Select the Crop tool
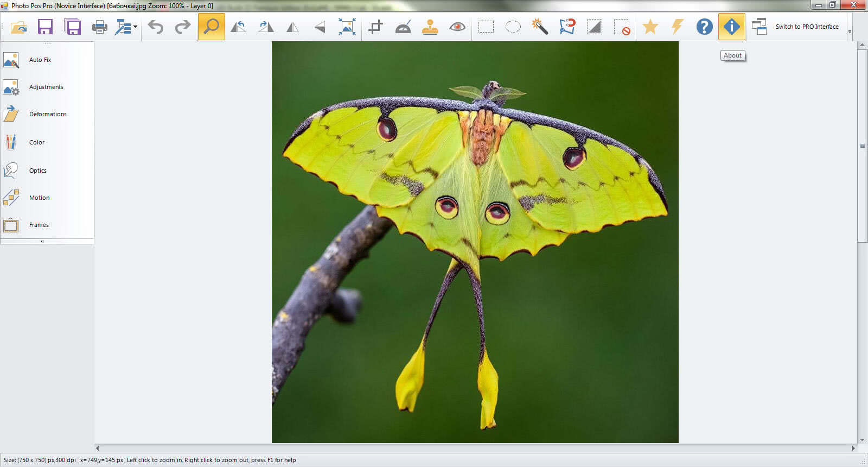The height and width of the screenshot is (467, 868). coord(375,27)
